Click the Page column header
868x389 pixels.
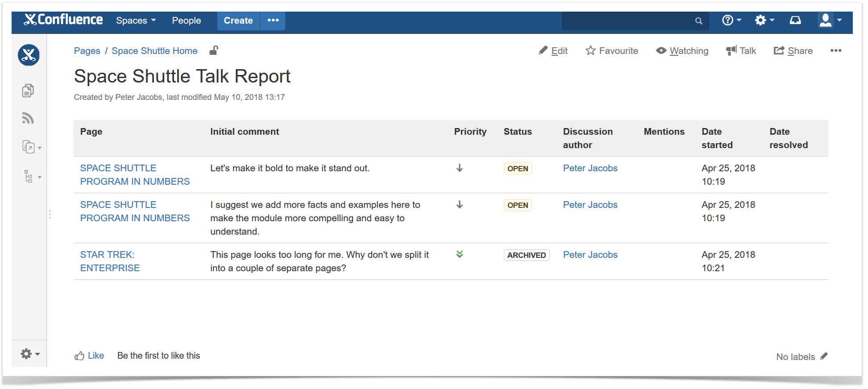tap(91, 132)
